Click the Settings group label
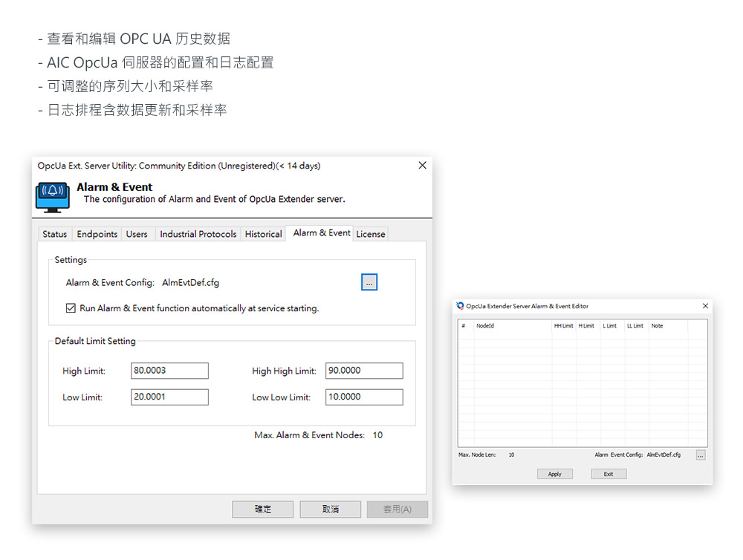The height and width of the screenshot is (560, 743). (x=71, y=260)
